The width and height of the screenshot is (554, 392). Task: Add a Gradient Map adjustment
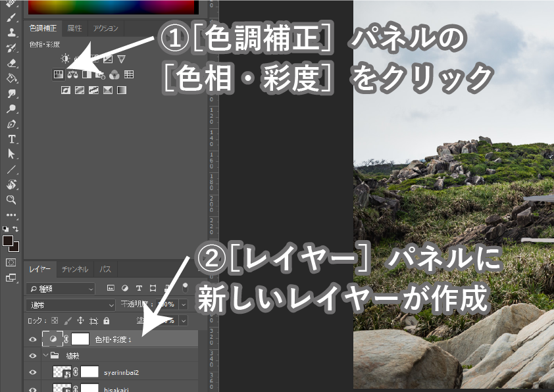point(122,90)
